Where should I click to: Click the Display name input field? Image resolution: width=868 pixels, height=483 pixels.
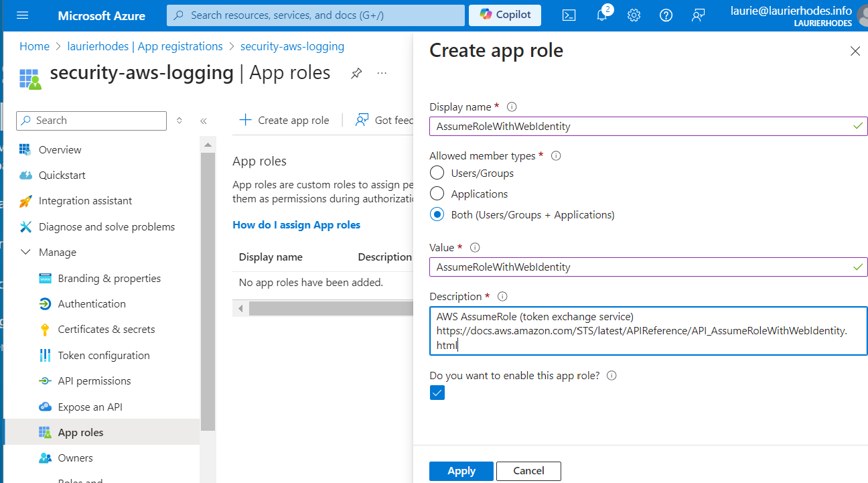point(648,126)
